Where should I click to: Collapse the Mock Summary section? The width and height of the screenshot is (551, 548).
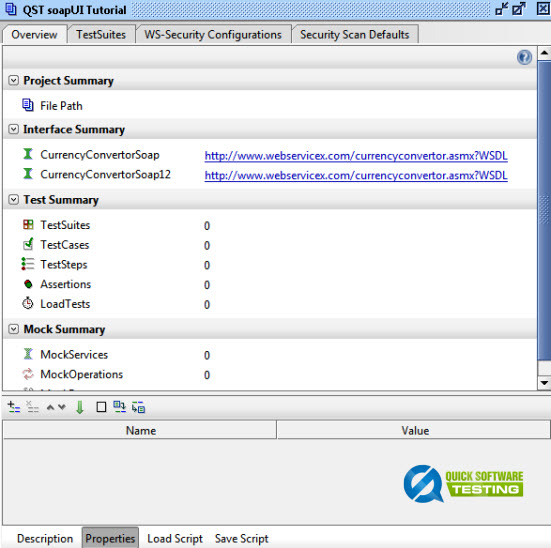(13, 329)
